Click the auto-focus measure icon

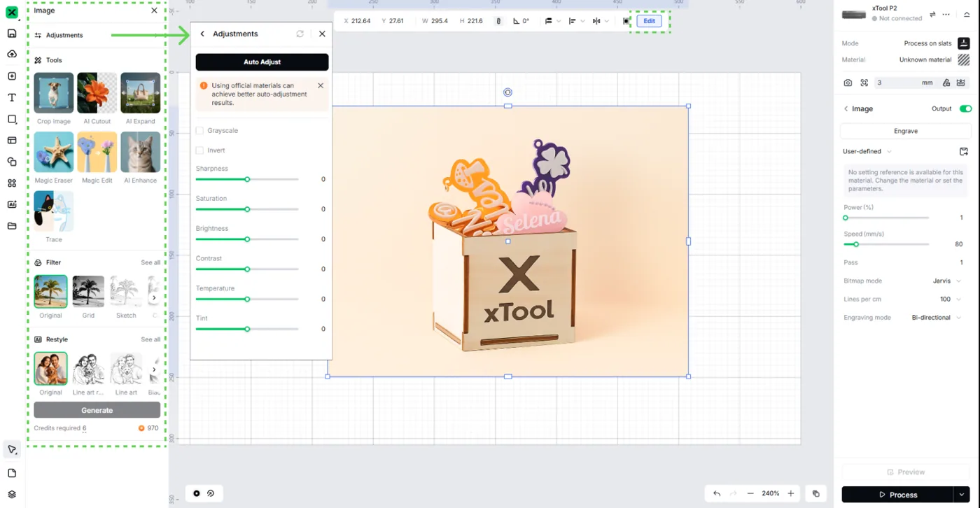864,83
